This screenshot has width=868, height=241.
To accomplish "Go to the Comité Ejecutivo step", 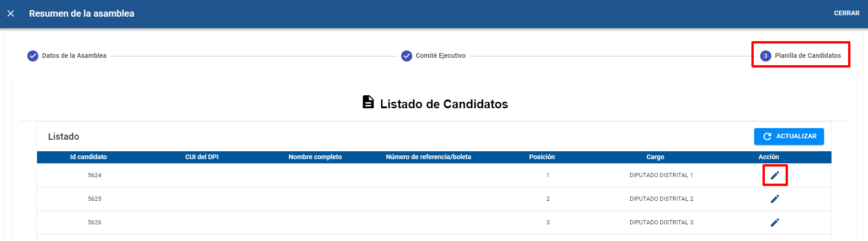I will coord(440,56).
